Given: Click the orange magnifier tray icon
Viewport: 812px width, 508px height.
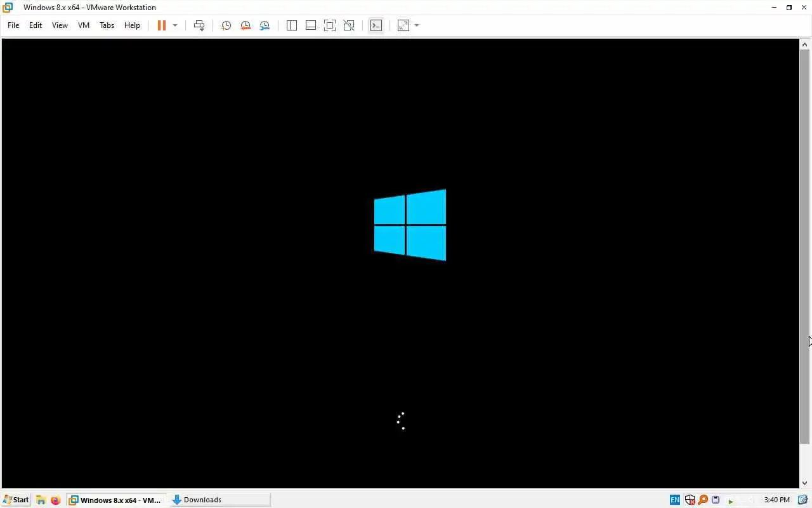Looking at the screenshot, I should tap(703, 500).
